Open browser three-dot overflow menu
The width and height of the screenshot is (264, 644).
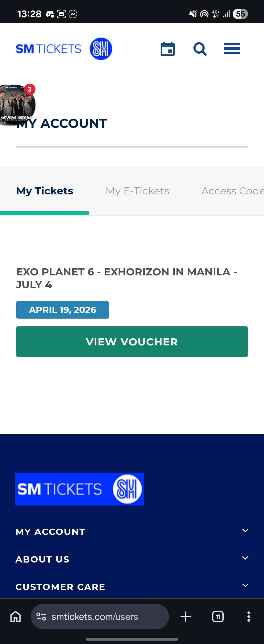(x=248, y=616)
